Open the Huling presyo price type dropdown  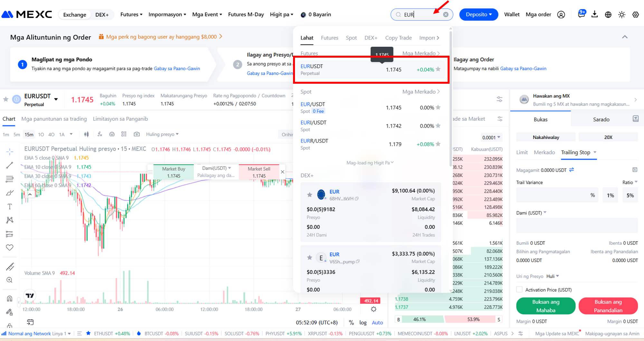click(x=162, y=134)
